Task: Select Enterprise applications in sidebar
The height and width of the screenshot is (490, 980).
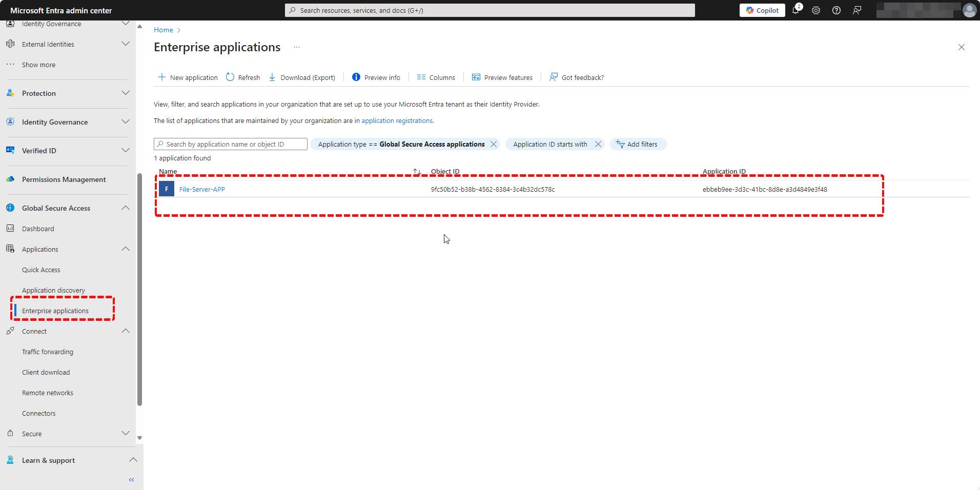Action: (55, 311)
